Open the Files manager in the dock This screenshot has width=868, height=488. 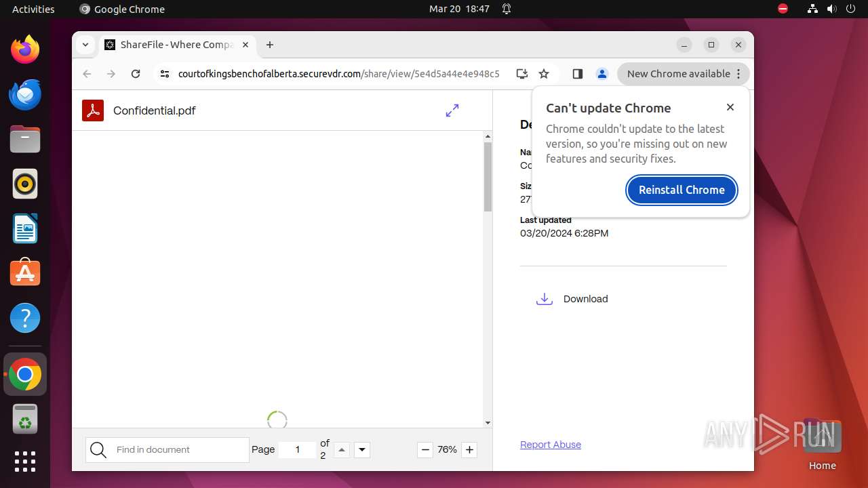pos(25,139)
